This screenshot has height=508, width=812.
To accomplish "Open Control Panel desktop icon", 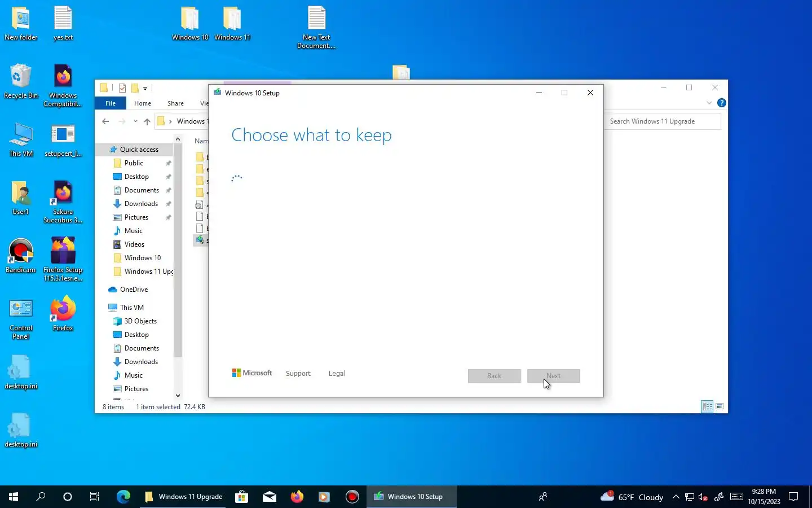I will (21, 318).
